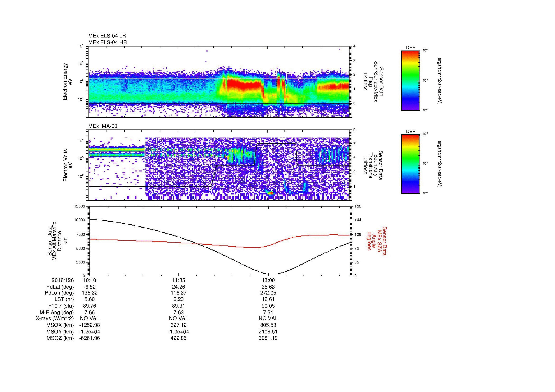Click the MSOZ value '-6261.96'
This screenshot has height=392, width=555.
pos(89,338)
